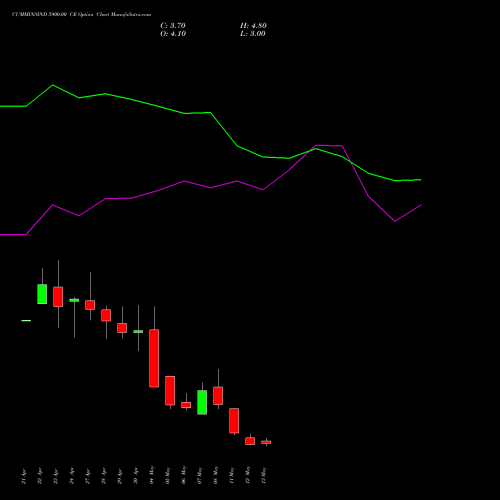Select the large red candlestick for 04 May

[154, 358]
